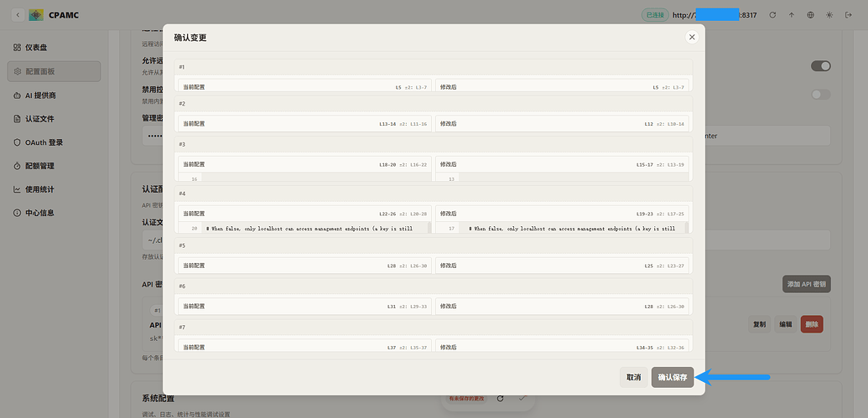Click the logout icon in header
868x418 pixels.
(848, 15)
